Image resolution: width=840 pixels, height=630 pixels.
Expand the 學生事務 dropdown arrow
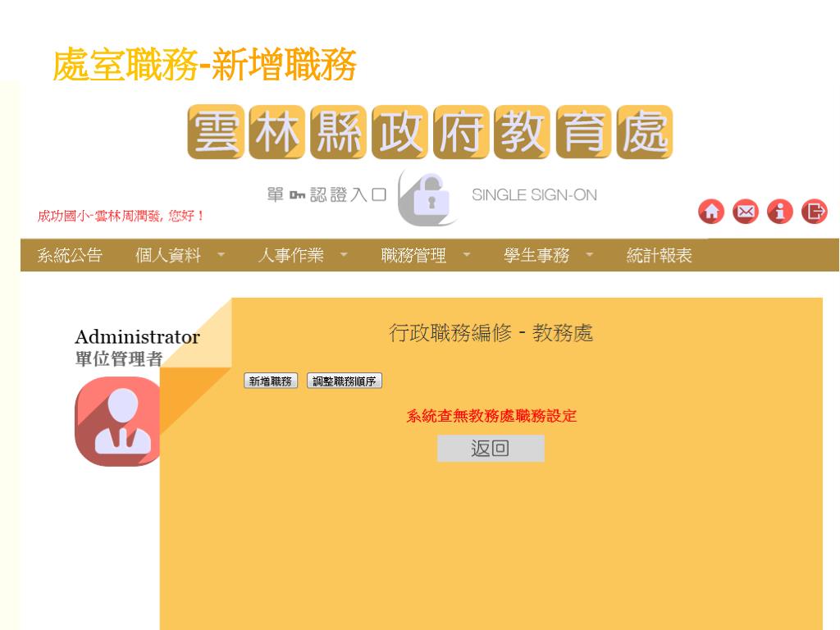point(589,255)
